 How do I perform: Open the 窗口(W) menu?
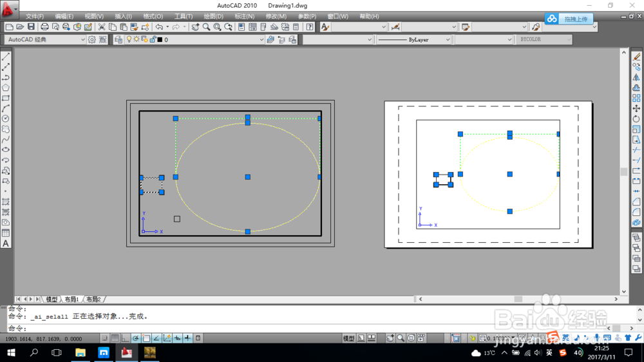(x=337, y=17)
